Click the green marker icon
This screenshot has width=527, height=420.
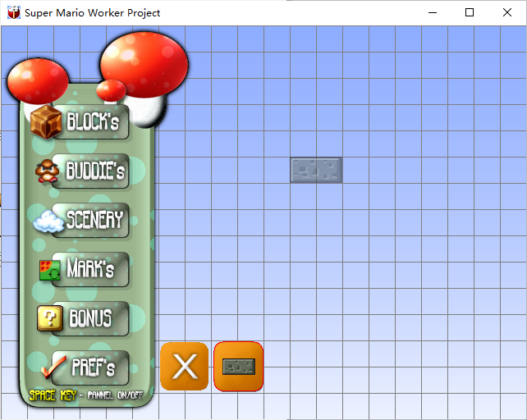pos(50,270)
